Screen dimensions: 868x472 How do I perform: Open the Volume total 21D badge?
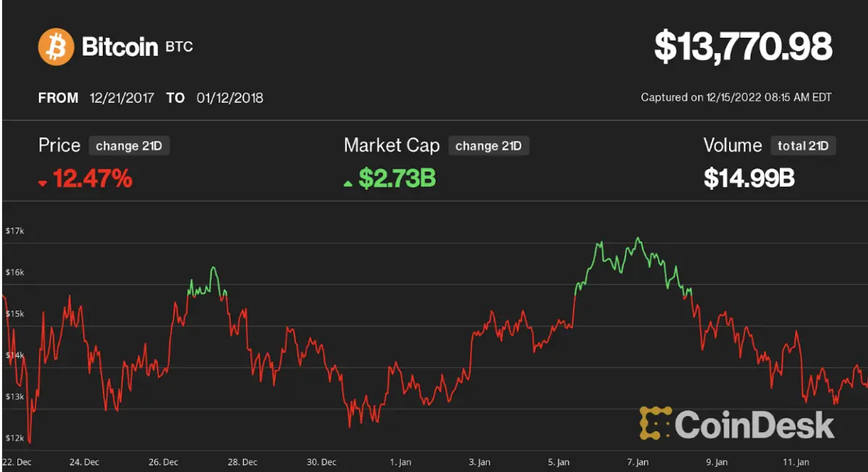(x=803, y=146)
